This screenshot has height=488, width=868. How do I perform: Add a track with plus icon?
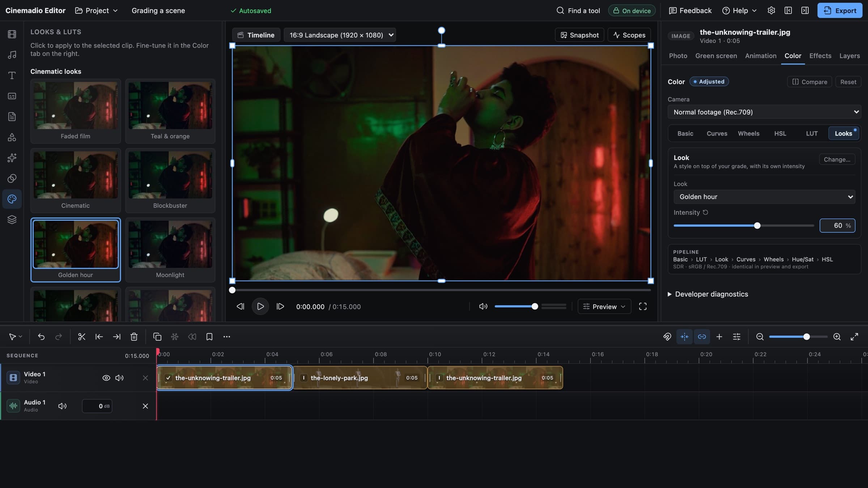click(719, 337)
